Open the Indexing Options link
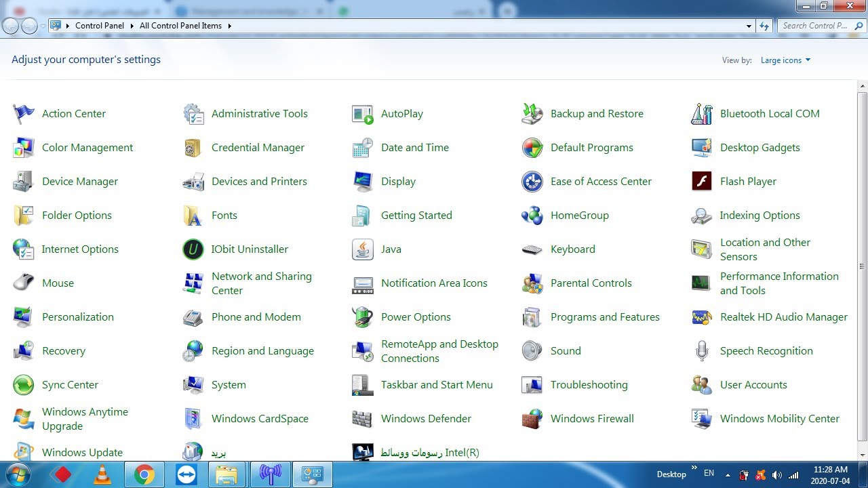This screenshot has width=868, height=488. point(760,216)
